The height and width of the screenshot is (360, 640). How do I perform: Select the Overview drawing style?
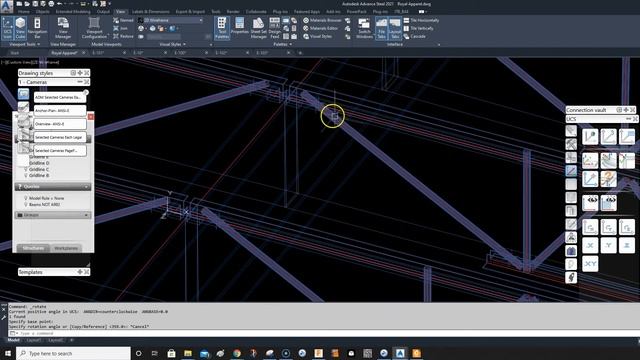tap(60, 124)
